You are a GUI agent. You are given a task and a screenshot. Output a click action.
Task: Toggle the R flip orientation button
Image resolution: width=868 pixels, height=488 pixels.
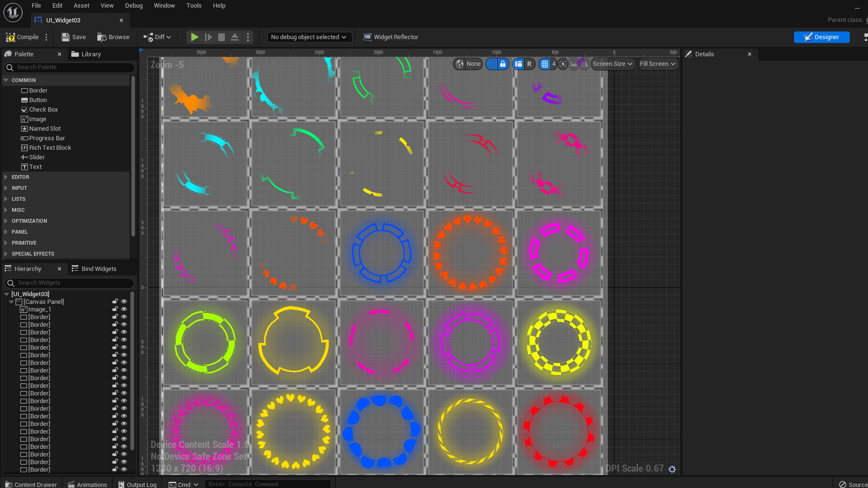click(530, 64)
